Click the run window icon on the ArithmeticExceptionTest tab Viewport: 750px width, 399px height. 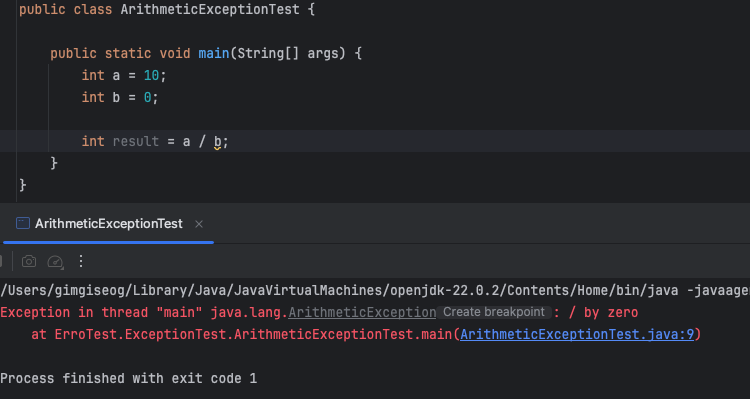pos(23,223)
